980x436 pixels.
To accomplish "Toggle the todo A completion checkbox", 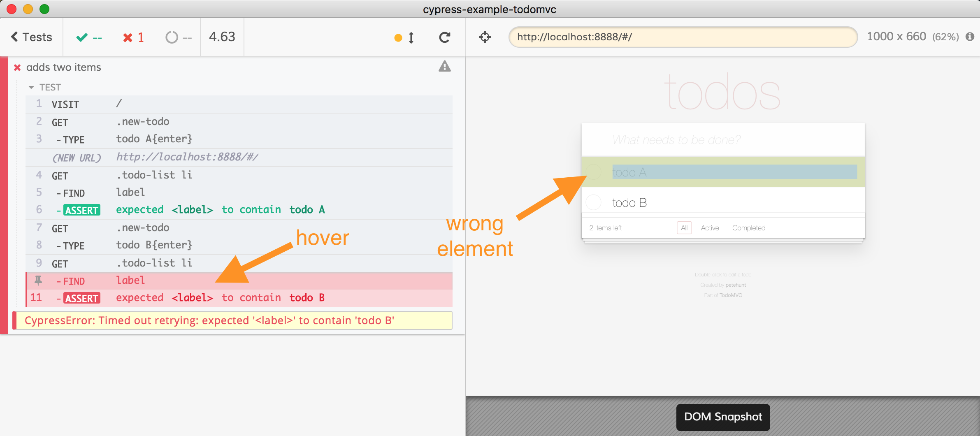I will pyautogui.click(x=593, y=172).
